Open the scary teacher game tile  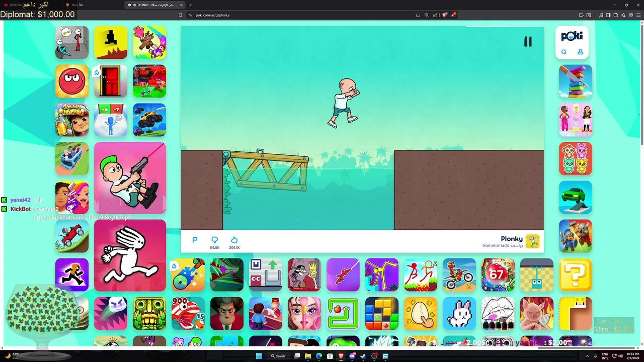pos(227,313)
